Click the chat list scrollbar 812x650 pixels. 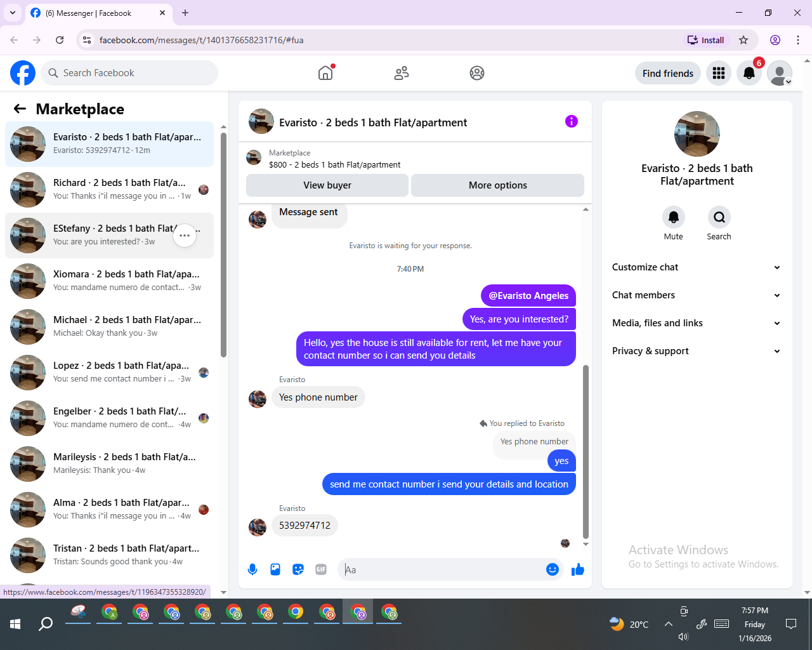223,244
